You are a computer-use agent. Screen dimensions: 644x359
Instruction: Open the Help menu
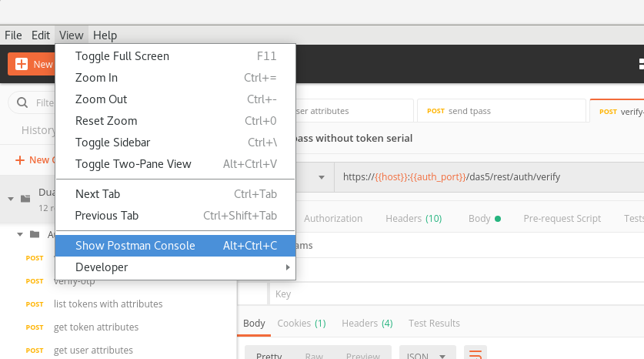[105, 35]
